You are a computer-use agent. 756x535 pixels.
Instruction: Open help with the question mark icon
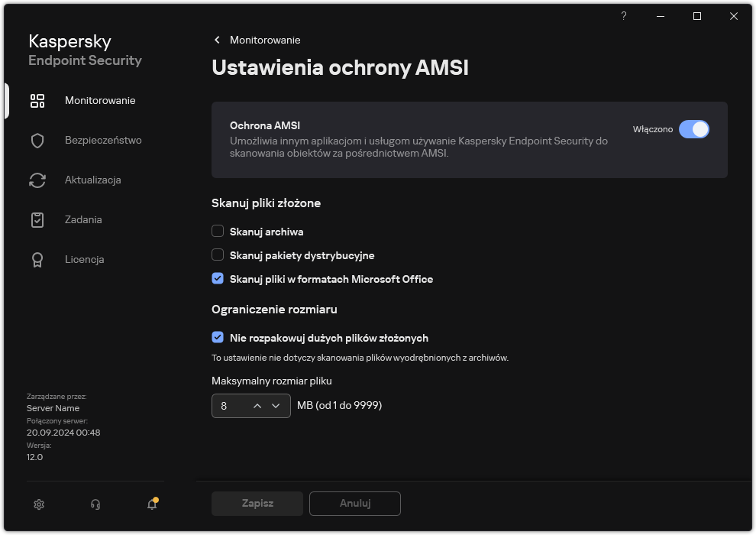tap(623, 16)
